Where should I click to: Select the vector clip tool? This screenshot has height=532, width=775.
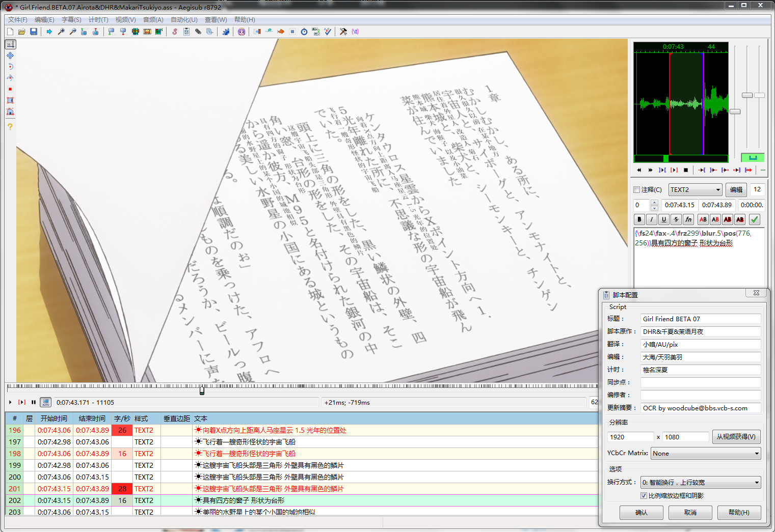[x=10, y=111]
